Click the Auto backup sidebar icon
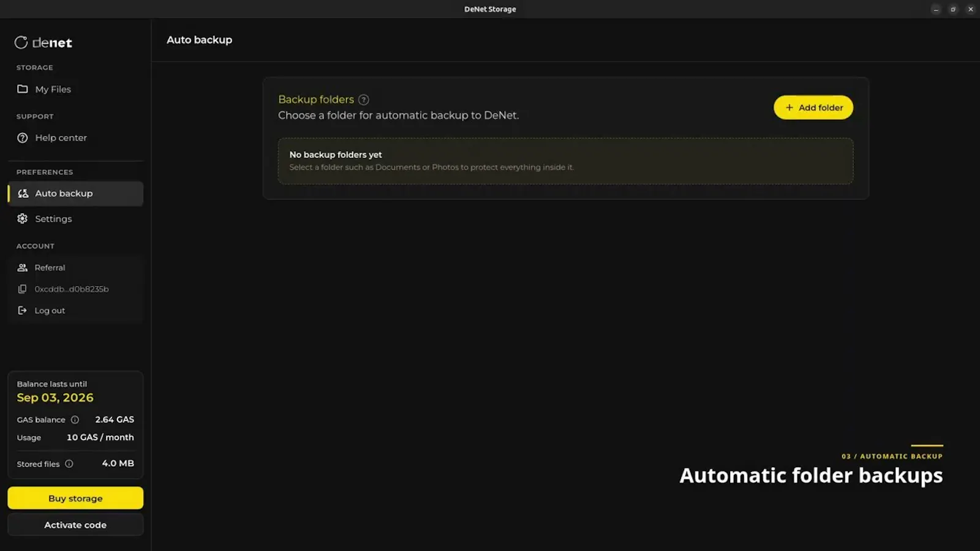980x551 pixels. [23, 193]
